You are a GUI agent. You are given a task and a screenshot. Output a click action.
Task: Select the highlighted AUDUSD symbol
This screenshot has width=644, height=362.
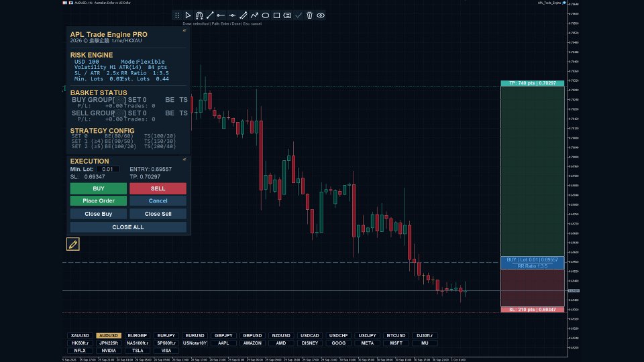109,335
